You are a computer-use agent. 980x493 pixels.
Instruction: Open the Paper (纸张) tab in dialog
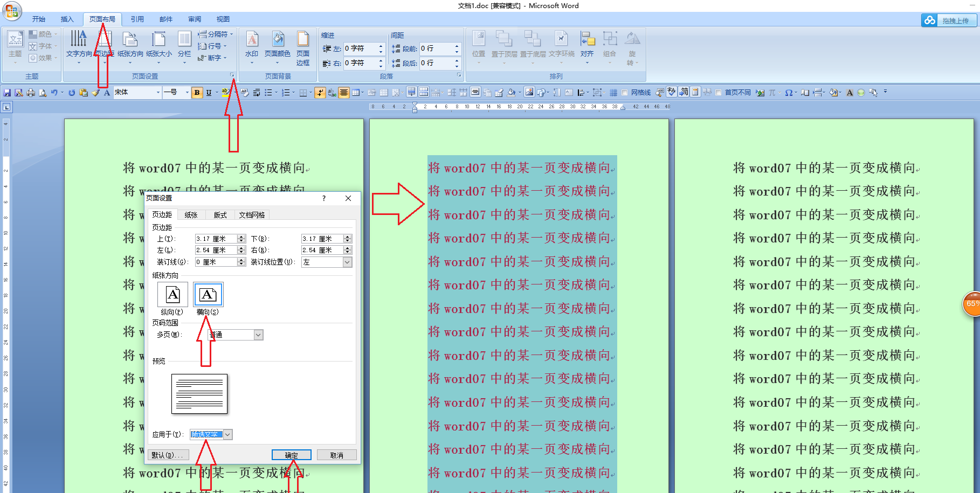click(191, 215)
